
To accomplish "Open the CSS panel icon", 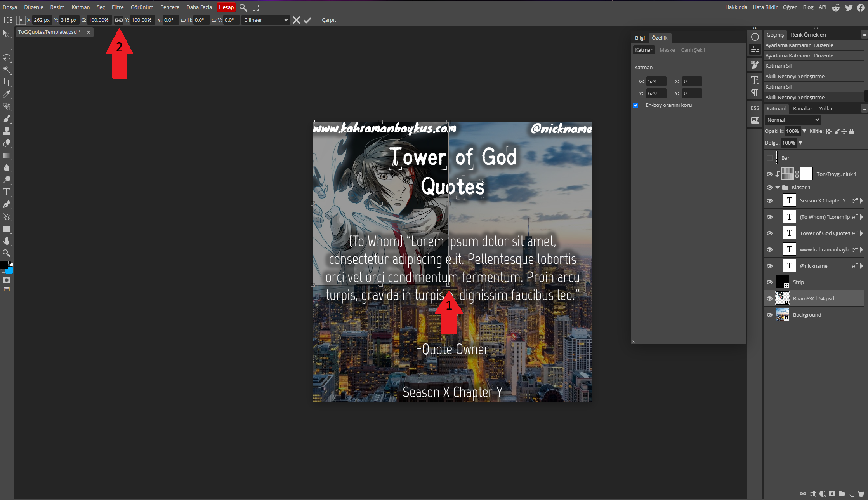I will (755, 108).
